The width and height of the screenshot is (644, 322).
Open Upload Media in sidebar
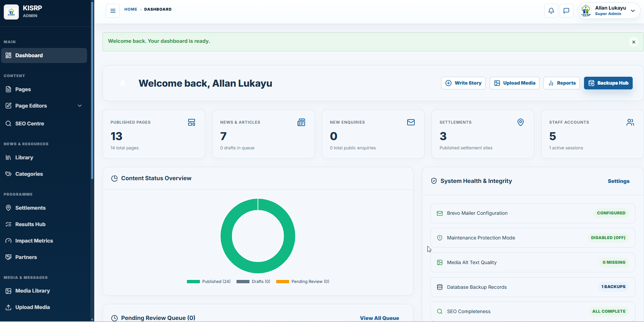click(x=44, y=307)
